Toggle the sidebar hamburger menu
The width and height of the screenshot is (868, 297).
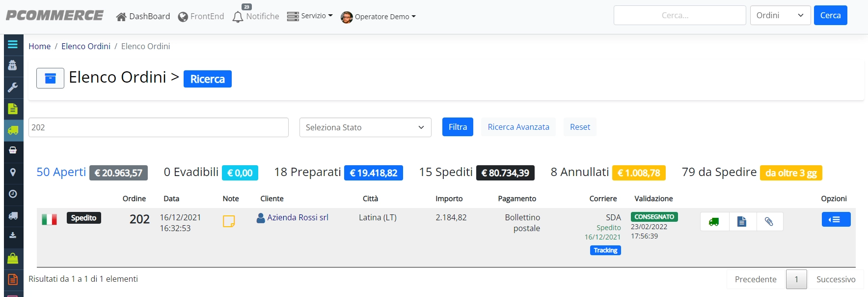click(x=13, y=44)
